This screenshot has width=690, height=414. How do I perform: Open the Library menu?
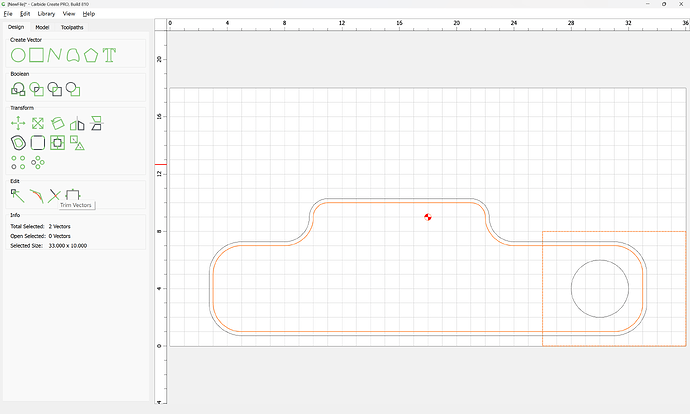click(46, 14)
